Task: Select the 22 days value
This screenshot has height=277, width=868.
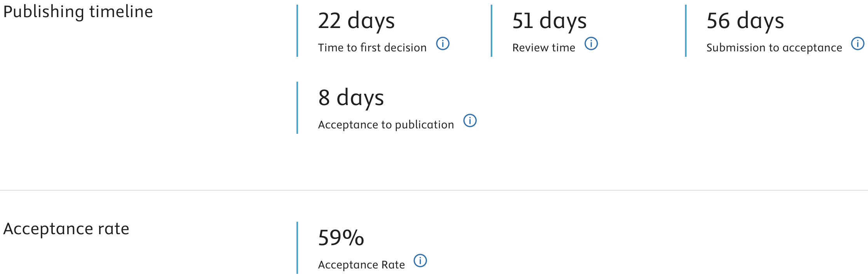Action: pyautogui.click(x=356, y=21)
